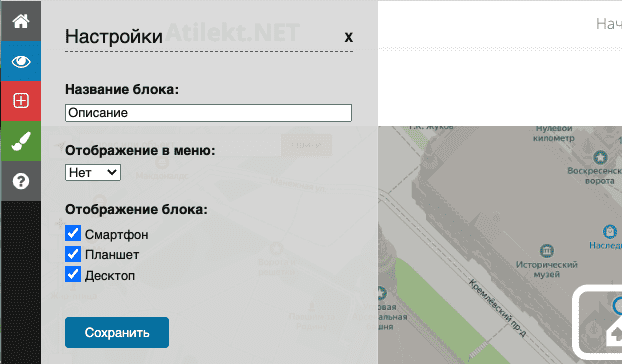Click the white house icon on map

click(614, 334)
